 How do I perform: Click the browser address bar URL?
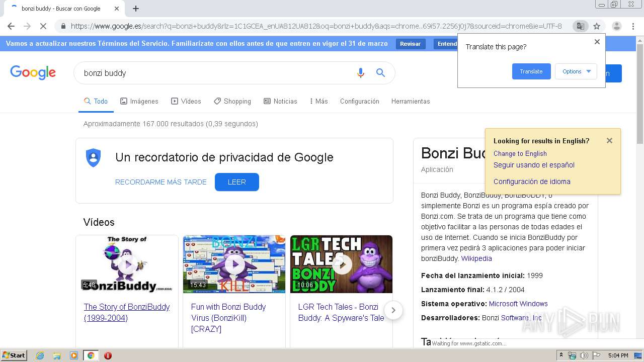[316, 26]
